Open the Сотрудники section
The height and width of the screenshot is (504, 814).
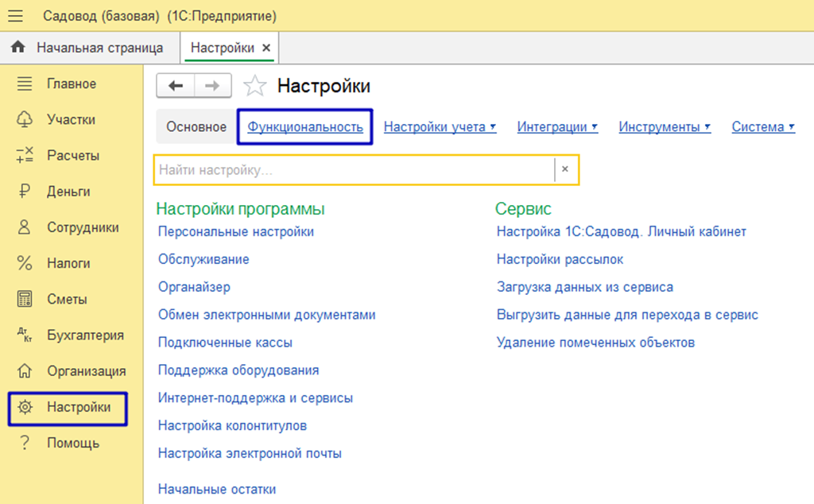(83, 227)
